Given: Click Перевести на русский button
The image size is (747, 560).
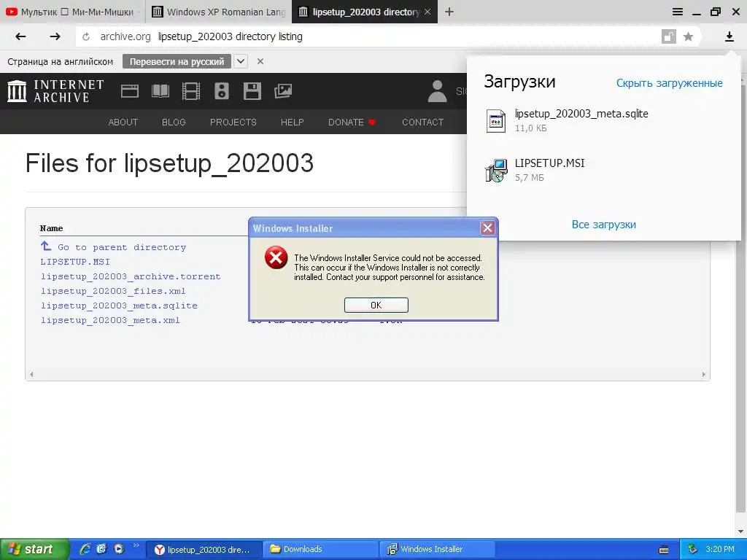Looking at the screenshot, I should coord(177,61).
